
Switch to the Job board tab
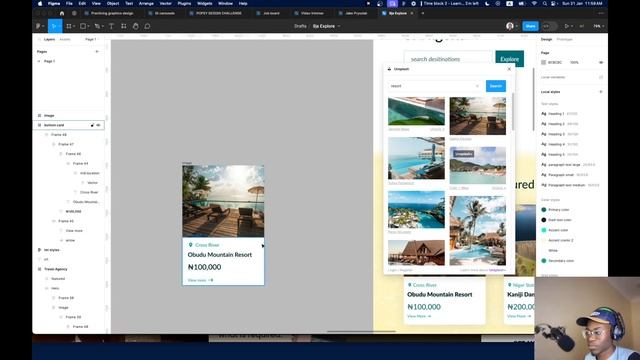[x=269, y=13]
